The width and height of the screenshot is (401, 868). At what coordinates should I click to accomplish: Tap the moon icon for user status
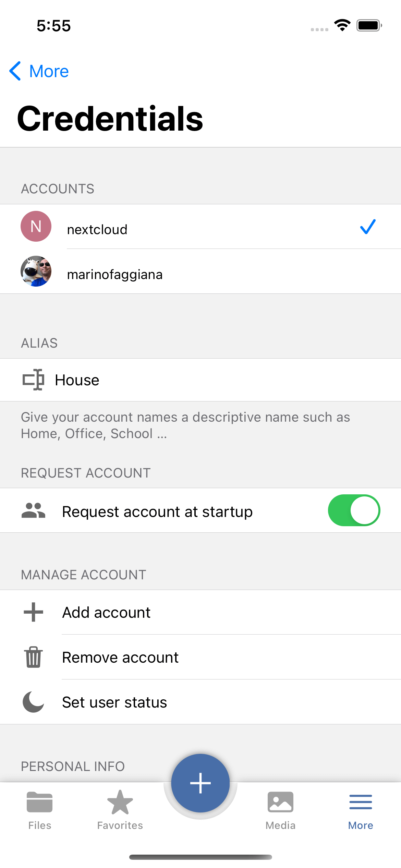coord(33,702)
